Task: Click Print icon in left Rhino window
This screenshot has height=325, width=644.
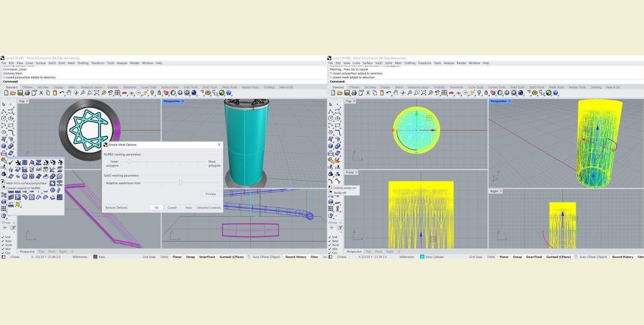Action: click(27, 93)
